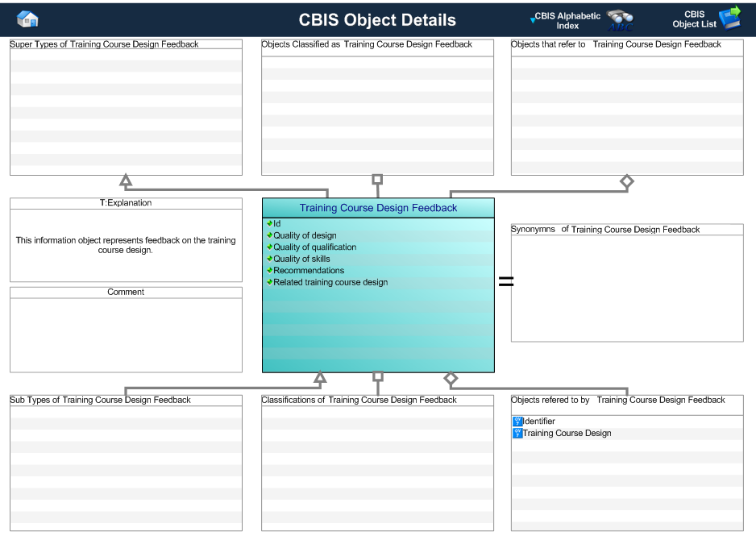Select the Recommendations attribute
The height and width of the screenshot is (540, 756).
[x=309, y=271]
